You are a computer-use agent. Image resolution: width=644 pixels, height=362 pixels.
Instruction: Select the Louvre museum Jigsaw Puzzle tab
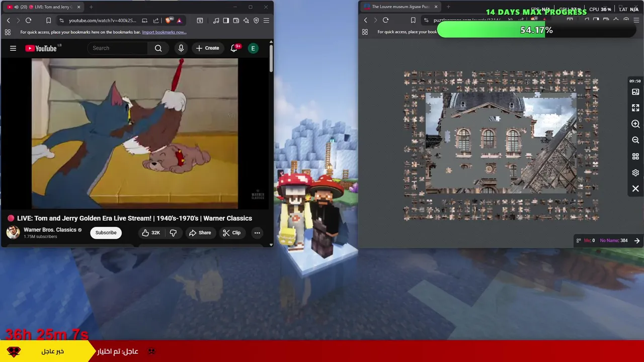(x=400, y=7)
